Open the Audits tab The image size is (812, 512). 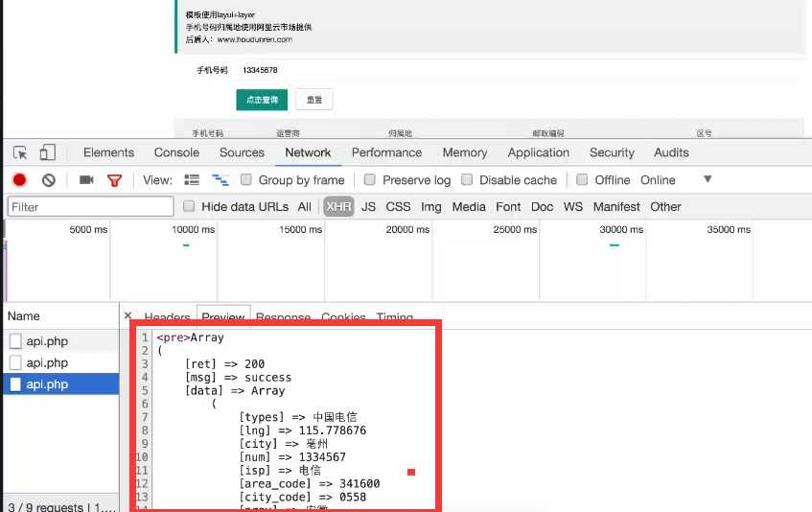[x=671, y=152]
